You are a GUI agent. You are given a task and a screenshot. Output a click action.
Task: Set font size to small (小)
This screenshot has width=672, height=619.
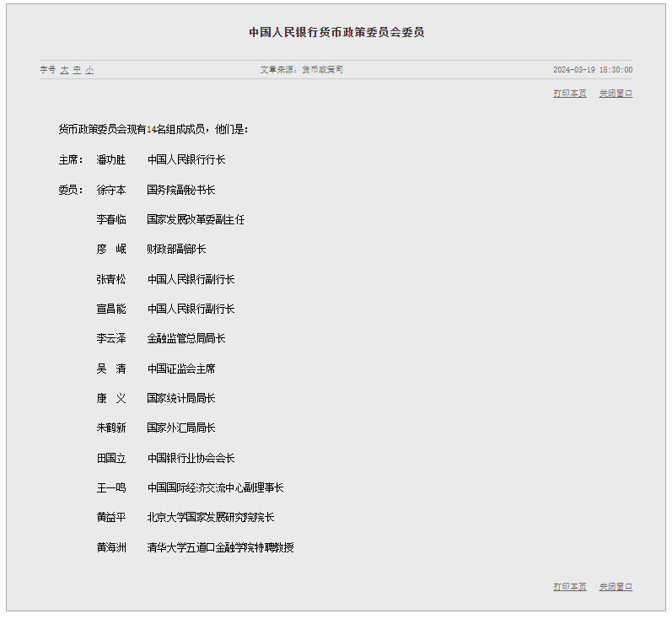(89, 70)
